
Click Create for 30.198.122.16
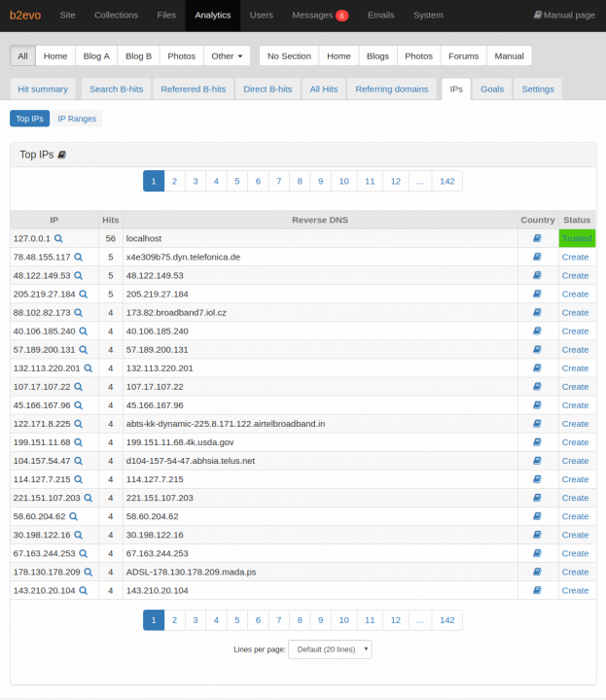(x=575, y=535)
